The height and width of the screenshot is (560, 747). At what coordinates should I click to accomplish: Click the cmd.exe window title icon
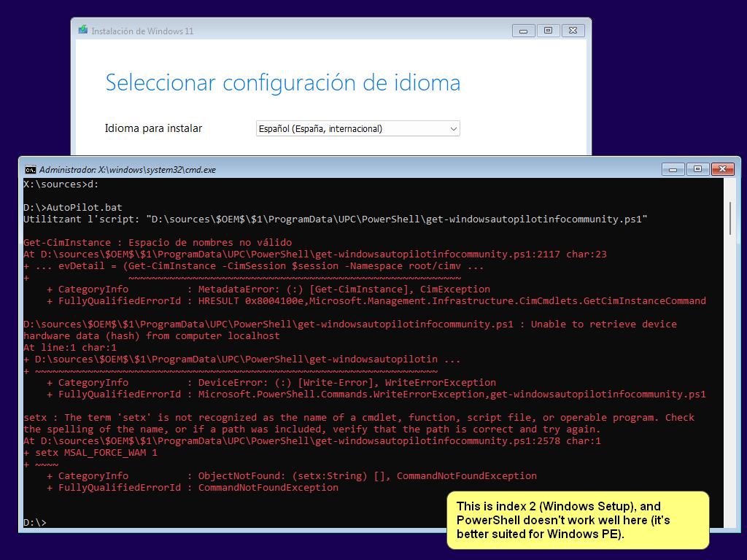[x=31, y=169]
